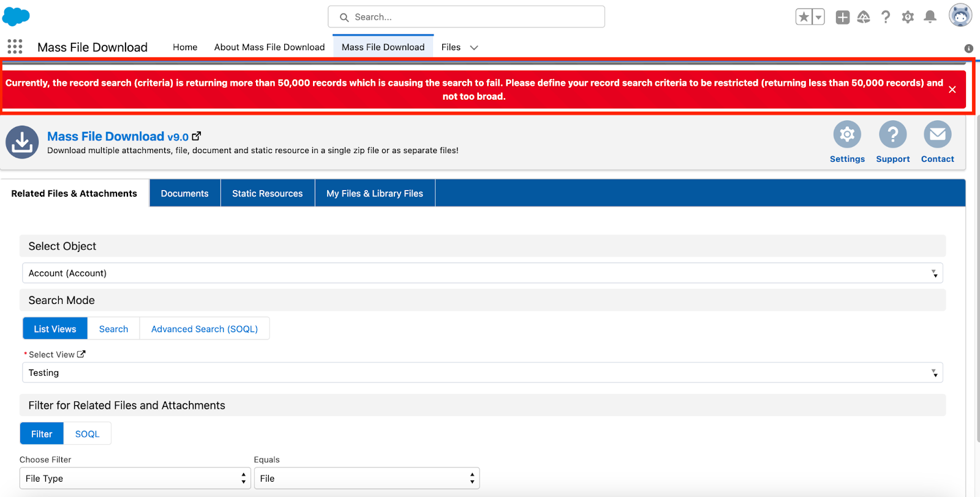Open the Account (Account) object dropdown
This screenshot has height=497, width=980.
coord(483,273)
